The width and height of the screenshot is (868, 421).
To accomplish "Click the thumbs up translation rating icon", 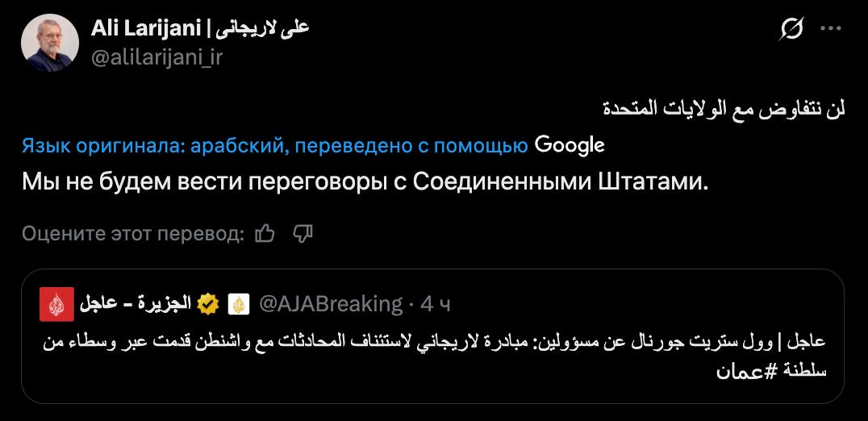I will tap(265, 234).
